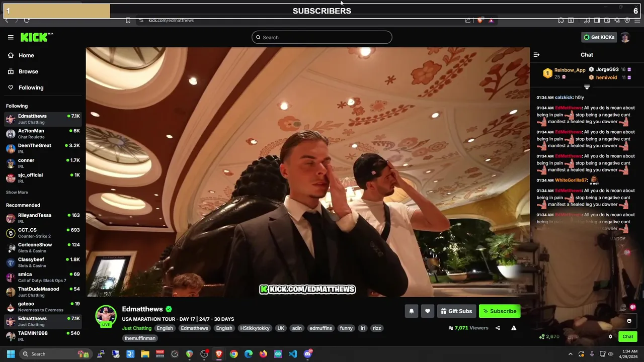The image size is (644, 362).
Task: Select the rizz tag
Action: point(376,328)
